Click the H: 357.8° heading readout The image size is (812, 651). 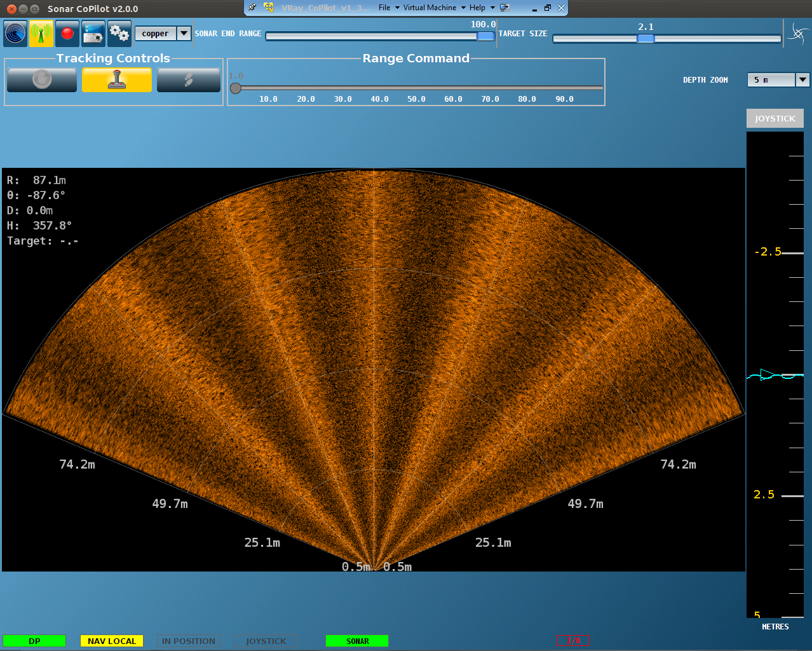pos(39,226)
